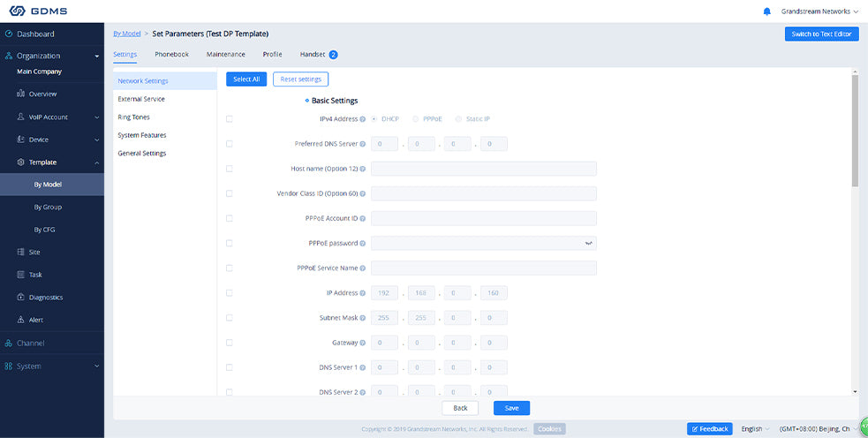The image size is (868, 438).
Task: Click the Alert warning icon
Action: coord(21,320)
